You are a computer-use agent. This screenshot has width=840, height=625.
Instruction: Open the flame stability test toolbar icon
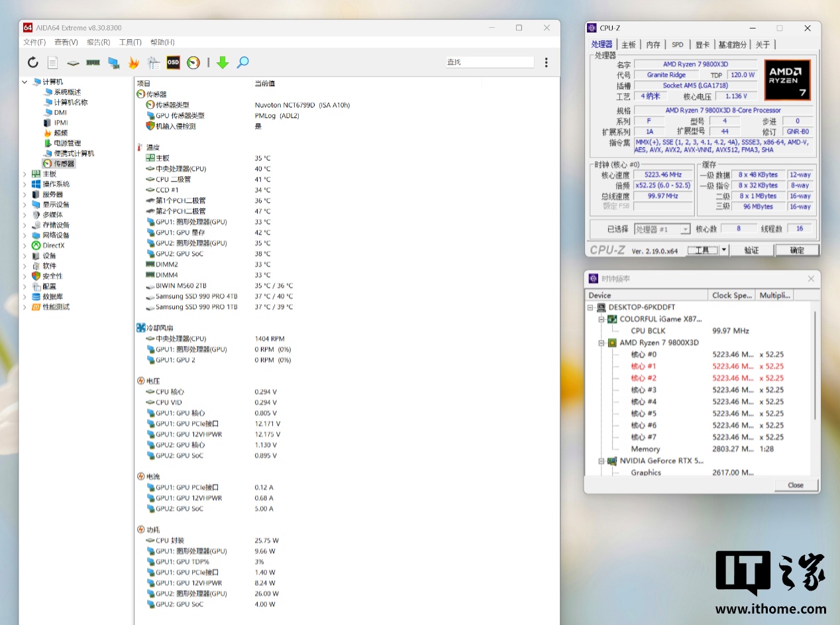pyautogui.click(x=133, y=62)
